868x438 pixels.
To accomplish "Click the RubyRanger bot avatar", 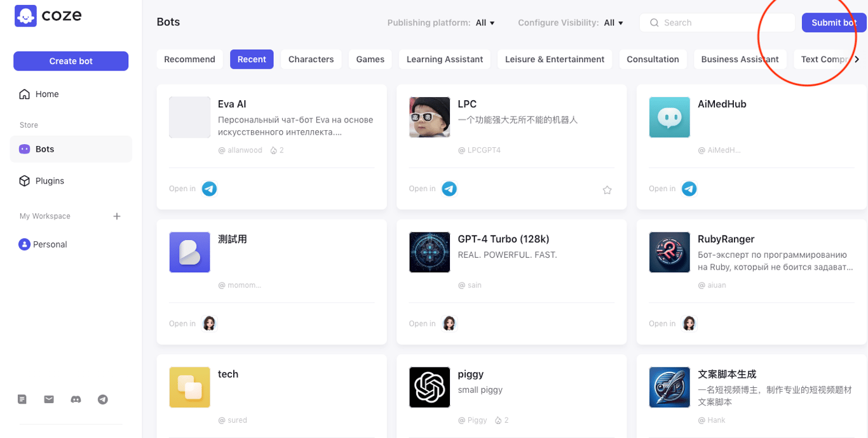I will 670,252.
